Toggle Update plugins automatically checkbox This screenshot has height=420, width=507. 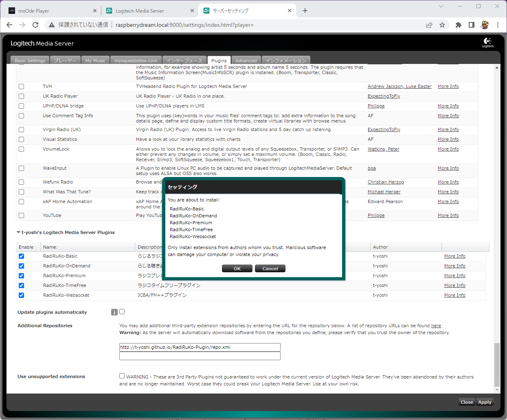point(122,312)
